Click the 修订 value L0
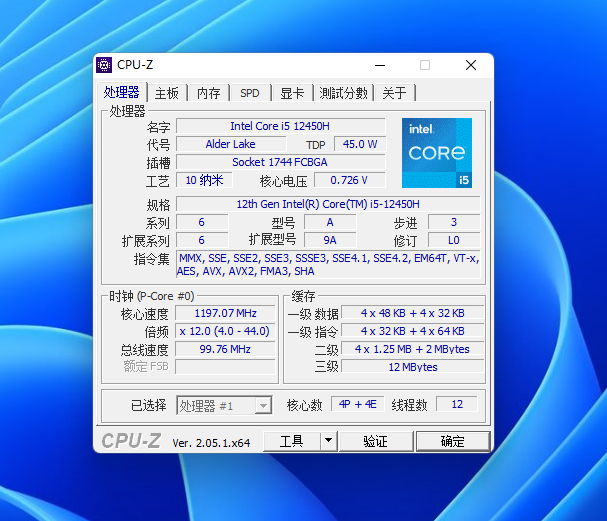This screenshot has height=521, width=607. [x=454, y=240]
